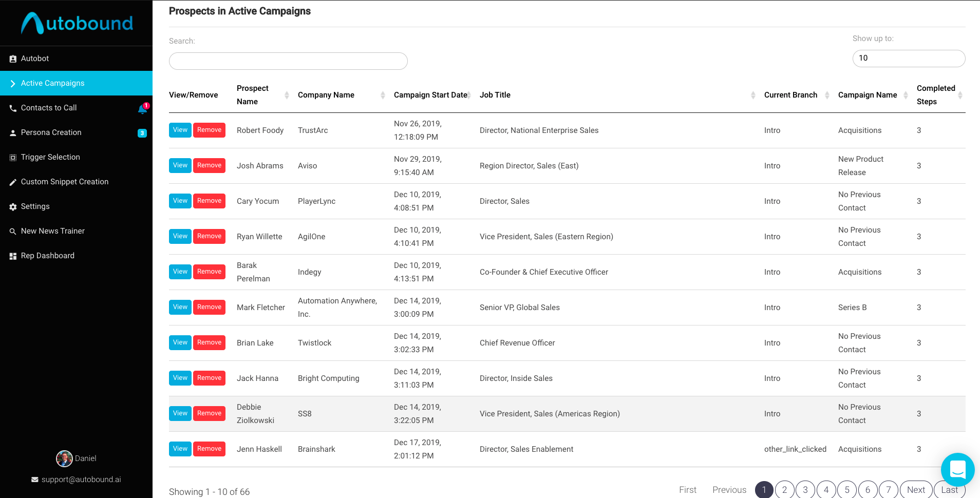Click the Persona Creation count badge
This screenshot has height=498, width=980.
point(142,133)
